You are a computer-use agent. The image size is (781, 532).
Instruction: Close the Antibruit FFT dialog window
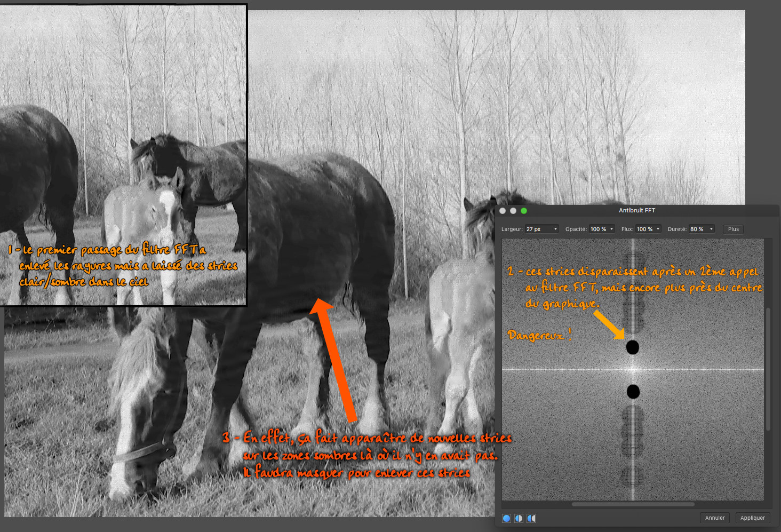[x=503, y=211]
